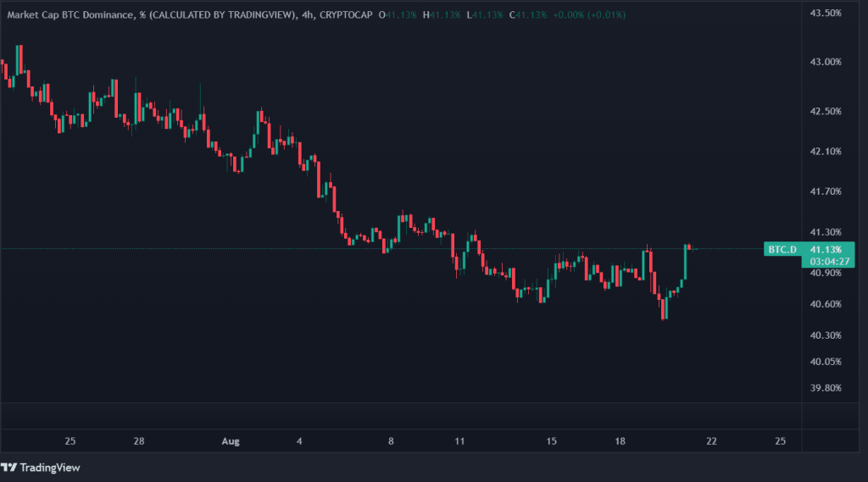Click the 41.70% price axis label
The width and height of the screenshot is (868, 482).
[x=826, y=191]
